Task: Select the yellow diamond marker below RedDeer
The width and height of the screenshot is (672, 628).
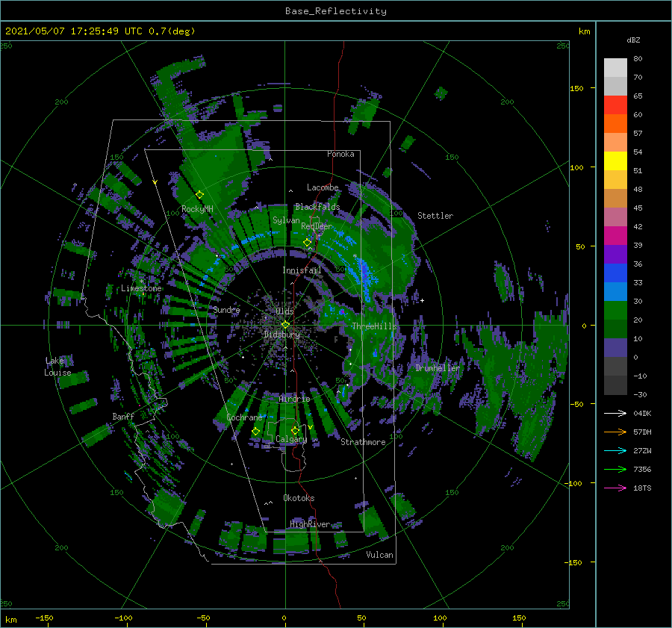Action: pos(307,243)
